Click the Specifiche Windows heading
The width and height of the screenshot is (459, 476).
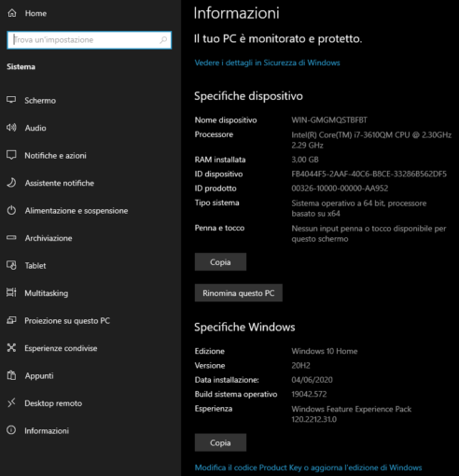coord(244,327)
